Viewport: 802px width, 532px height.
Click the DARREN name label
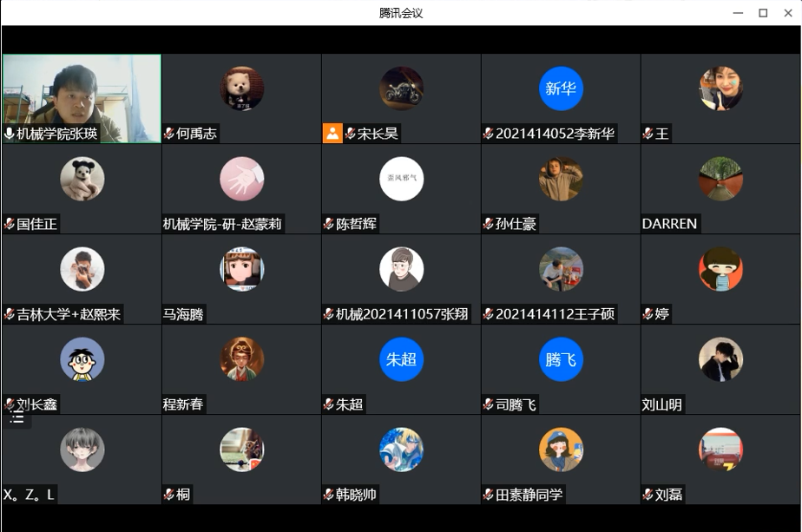(669, 224)
